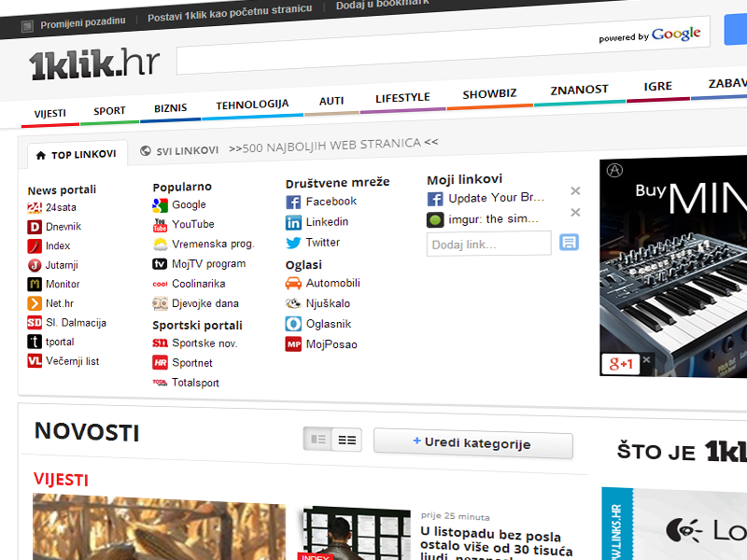Click the Twitter bird icon
This screenshot has width=747, height=560.
click(x=293, y=243)
